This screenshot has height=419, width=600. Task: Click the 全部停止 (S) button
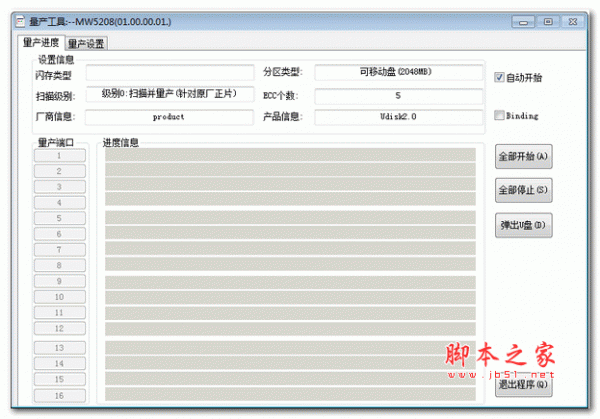coord(523,190)
